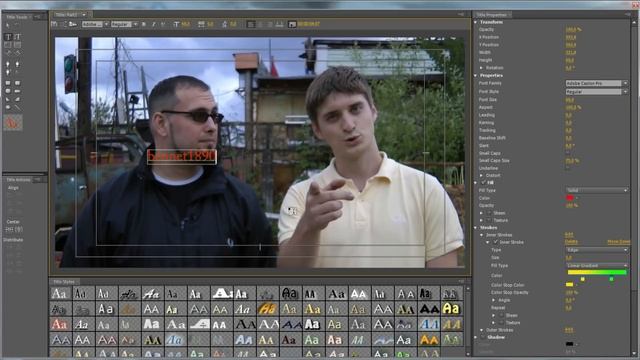Toggle Italic in the titler toolbar
The height and width of the screenshot is (360, 640).
[154, 24]
